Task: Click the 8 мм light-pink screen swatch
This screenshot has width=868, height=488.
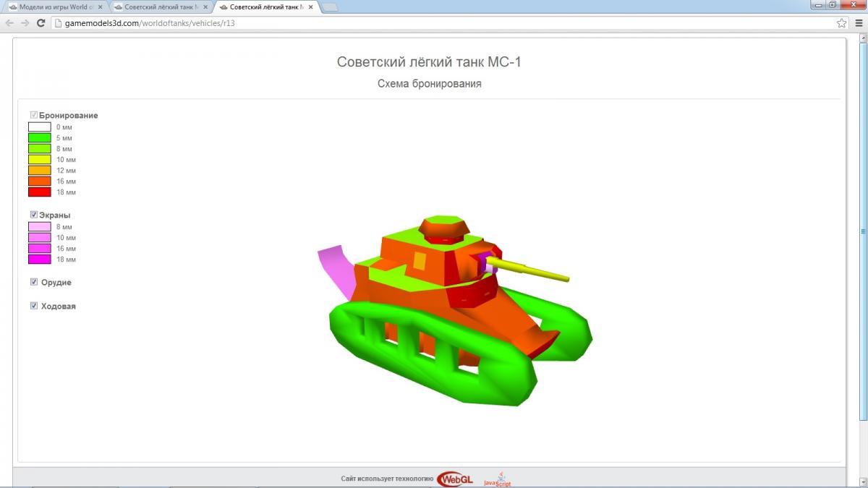Action: 40,227
